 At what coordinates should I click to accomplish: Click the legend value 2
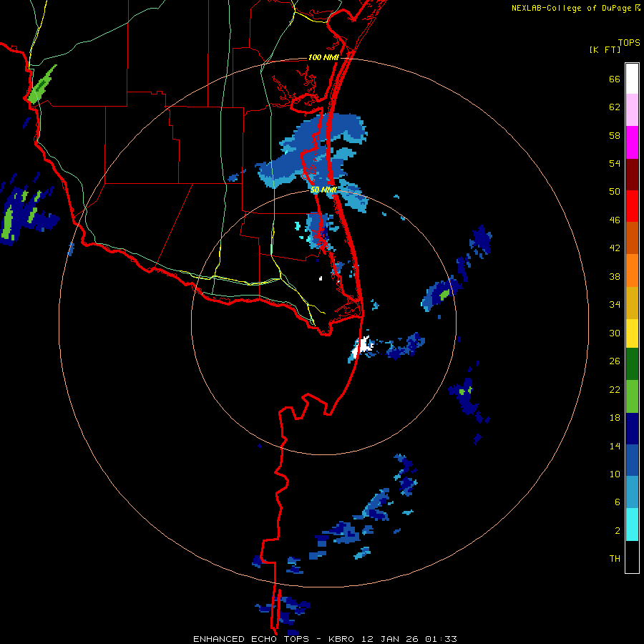[x=618, y=531]
